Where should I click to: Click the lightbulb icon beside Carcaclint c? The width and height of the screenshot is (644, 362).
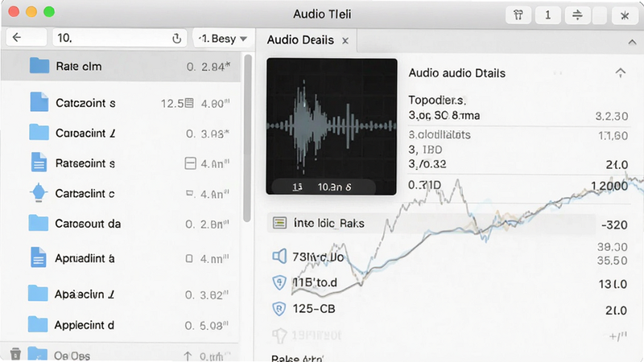coord(39,192)
